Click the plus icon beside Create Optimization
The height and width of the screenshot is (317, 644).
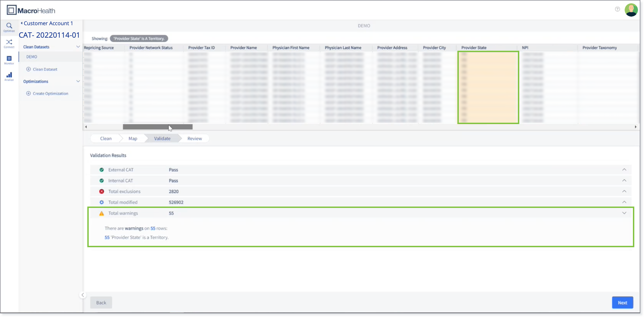28,94
